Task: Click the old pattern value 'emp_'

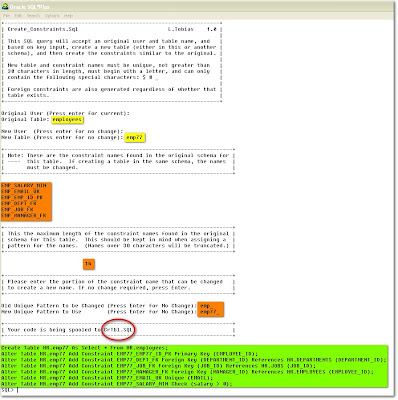Action: (x=205, y=306)
